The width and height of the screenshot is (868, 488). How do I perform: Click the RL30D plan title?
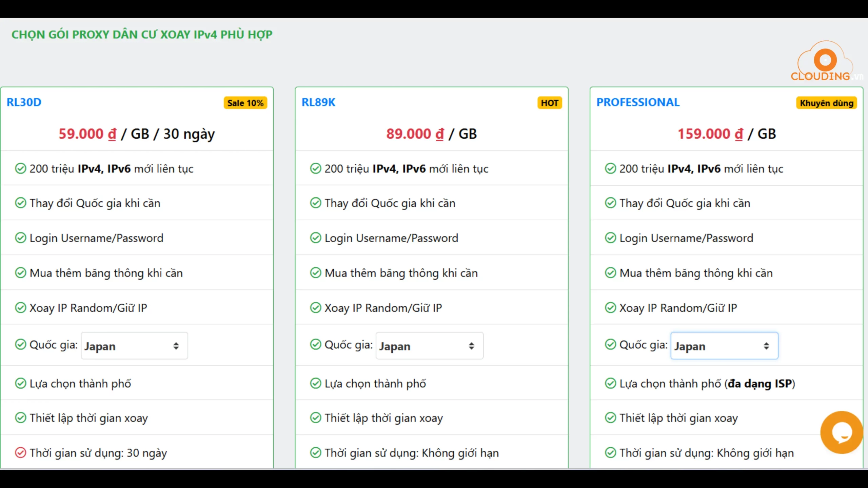coord(24,102)
